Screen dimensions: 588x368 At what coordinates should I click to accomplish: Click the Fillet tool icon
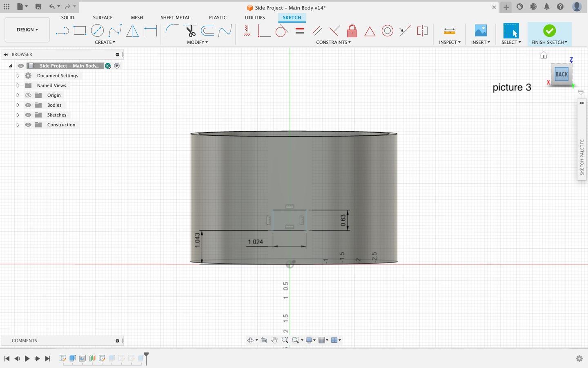pyautogui.click(x=172, y=31)
